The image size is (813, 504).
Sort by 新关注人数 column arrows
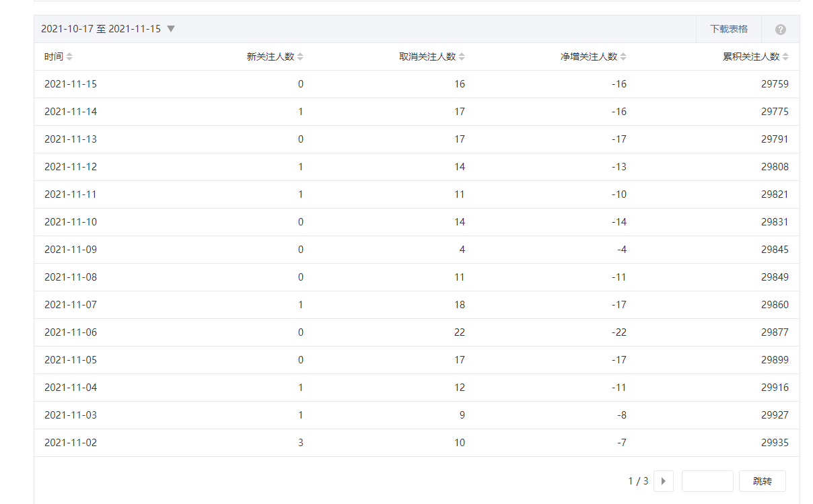[x=300, y=57]
